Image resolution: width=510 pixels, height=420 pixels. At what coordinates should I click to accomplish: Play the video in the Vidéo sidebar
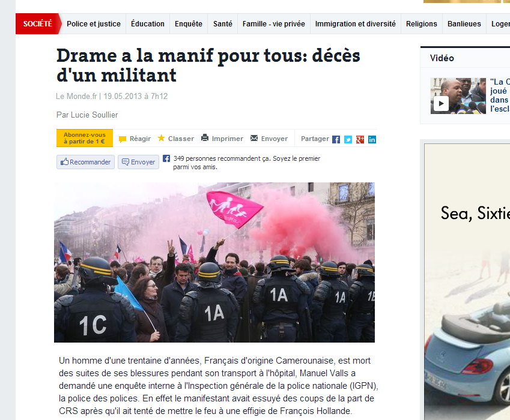(441, 104)
